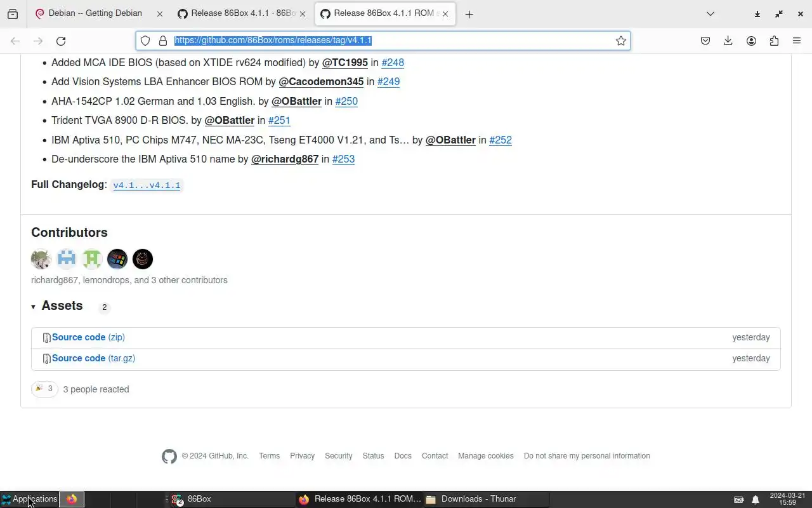Viewport: 812px width, 508px height.
Task: Switch to the Release 86Box 4.1.1 · 86Box tab
Action: point(241,13)
